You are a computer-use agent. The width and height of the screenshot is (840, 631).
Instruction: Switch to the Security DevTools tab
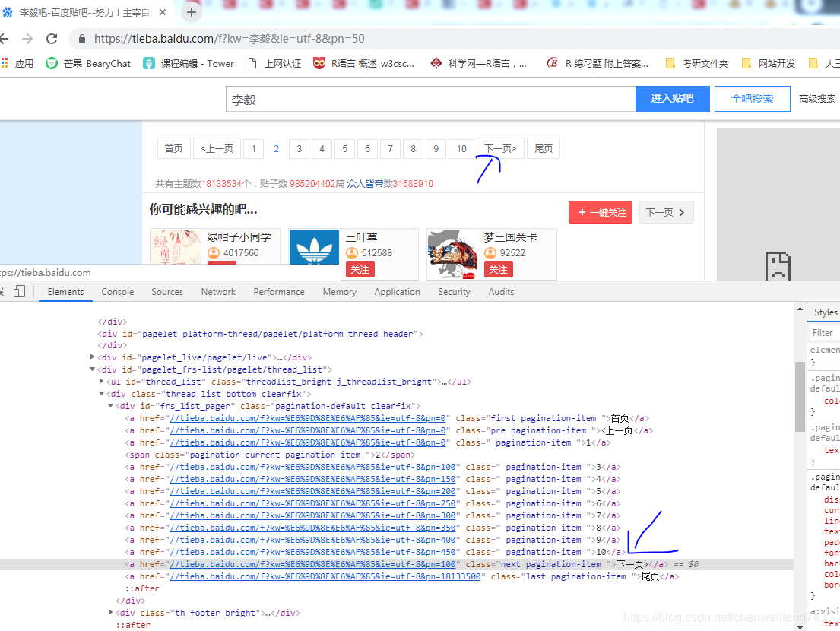(454, 291)
